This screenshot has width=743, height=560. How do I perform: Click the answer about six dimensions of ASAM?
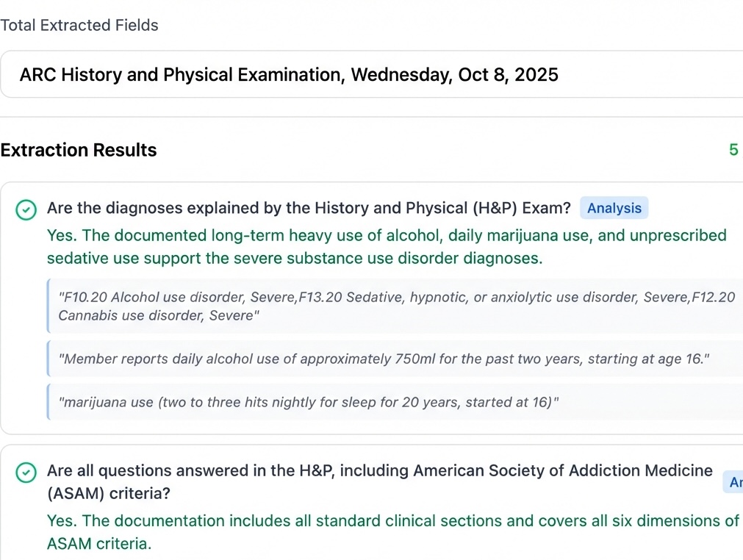393,521
